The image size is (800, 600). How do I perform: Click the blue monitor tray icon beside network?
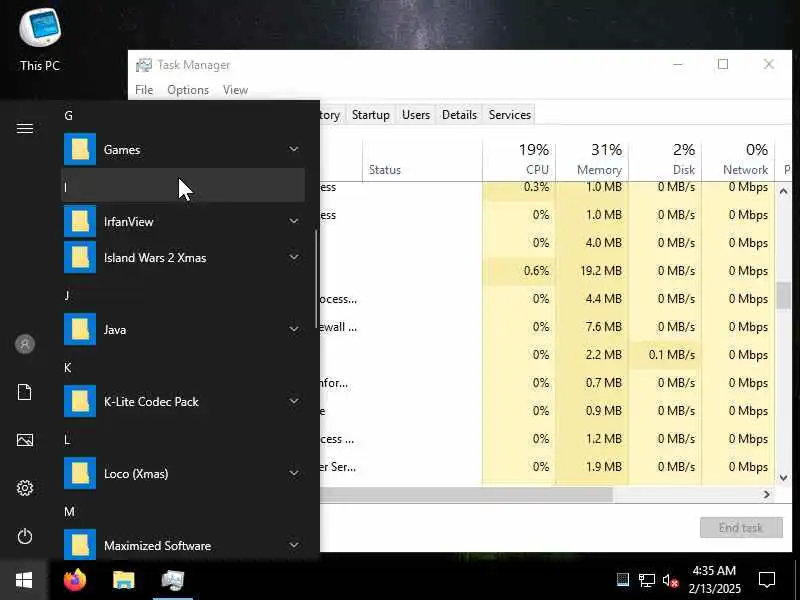[x=623, y=580]
